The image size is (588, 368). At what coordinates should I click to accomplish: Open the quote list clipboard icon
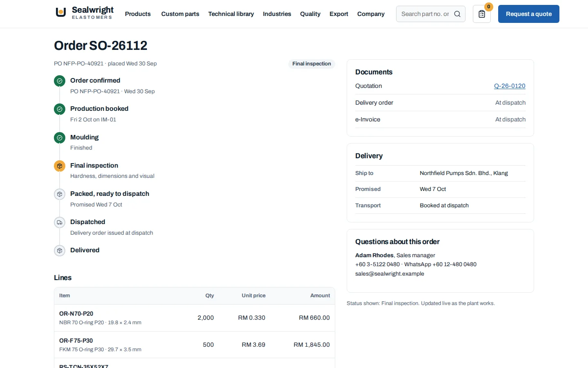click(482, 14)
